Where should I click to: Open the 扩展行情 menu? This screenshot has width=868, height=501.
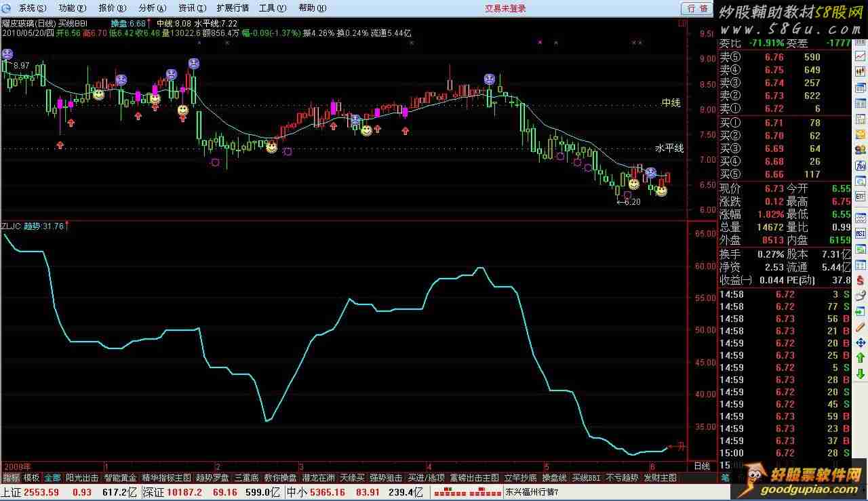pyautogui.click(x=233, y=8)
